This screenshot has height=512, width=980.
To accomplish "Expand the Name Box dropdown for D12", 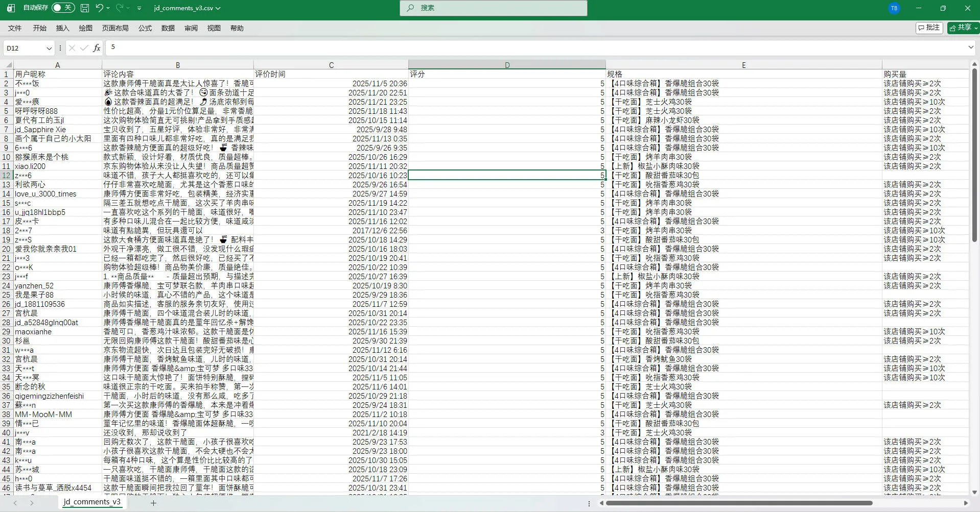I will point(49,48).
